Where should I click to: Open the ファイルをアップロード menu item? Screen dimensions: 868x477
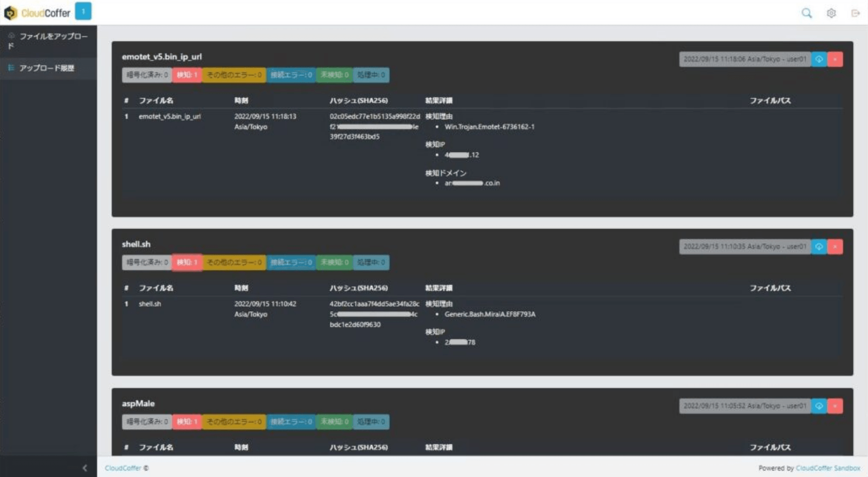pyautogui.click(x=48, y=41)
